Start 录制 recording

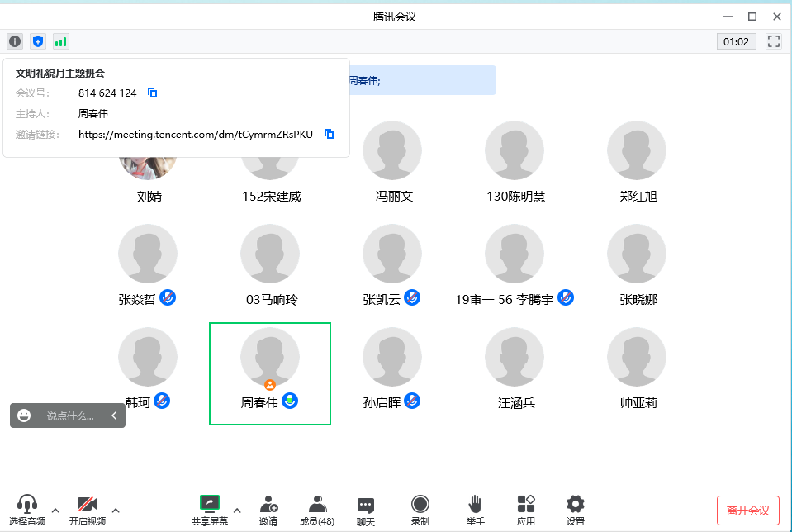coord(420,509)
